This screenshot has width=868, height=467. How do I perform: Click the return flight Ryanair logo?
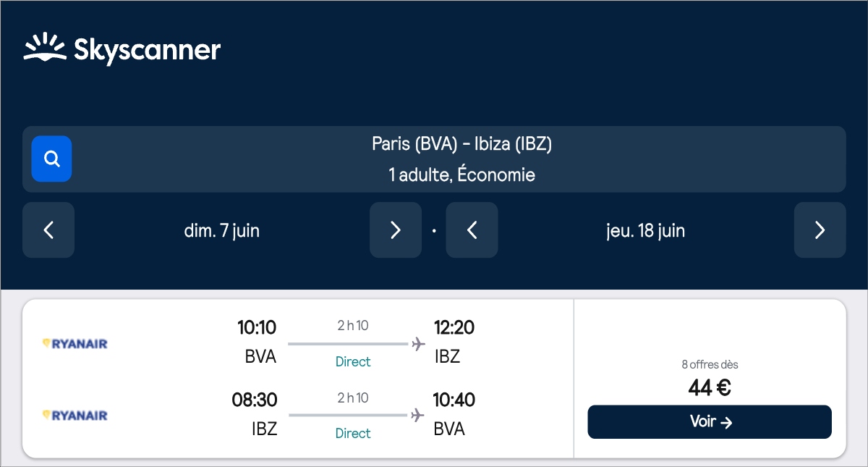click(75, 416)
